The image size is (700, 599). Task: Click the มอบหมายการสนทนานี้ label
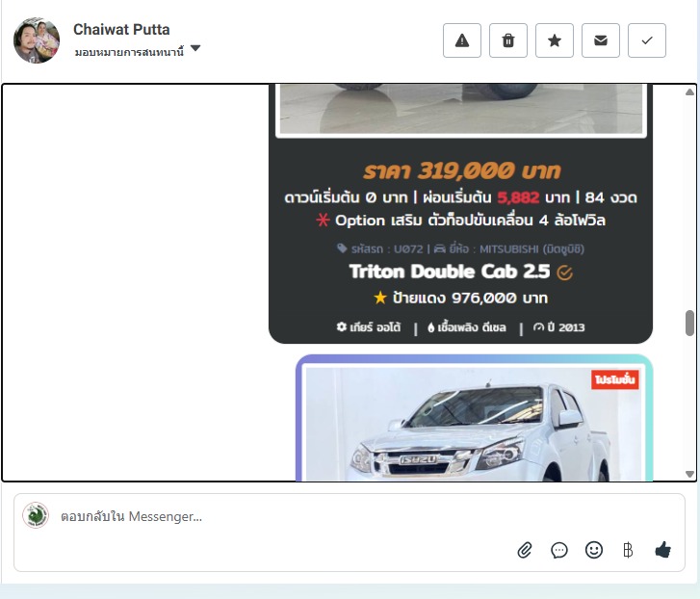click(x=129, y=52)
